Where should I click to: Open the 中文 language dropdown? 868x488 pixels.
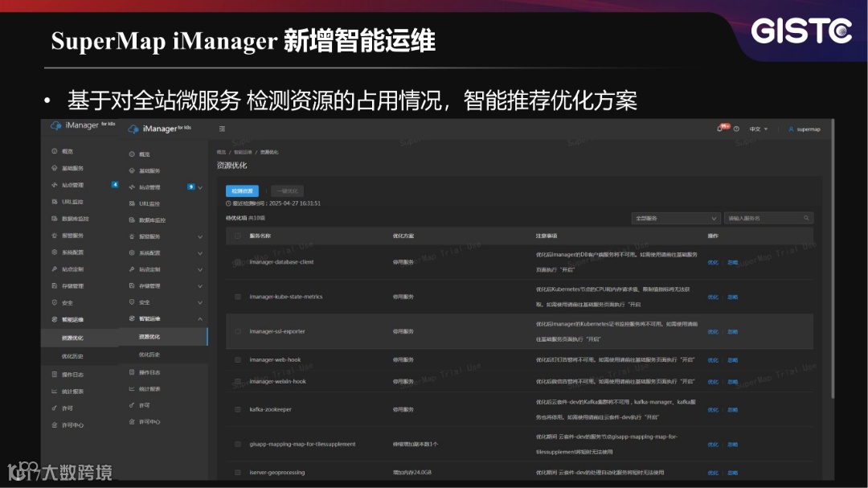coord(759,129)
